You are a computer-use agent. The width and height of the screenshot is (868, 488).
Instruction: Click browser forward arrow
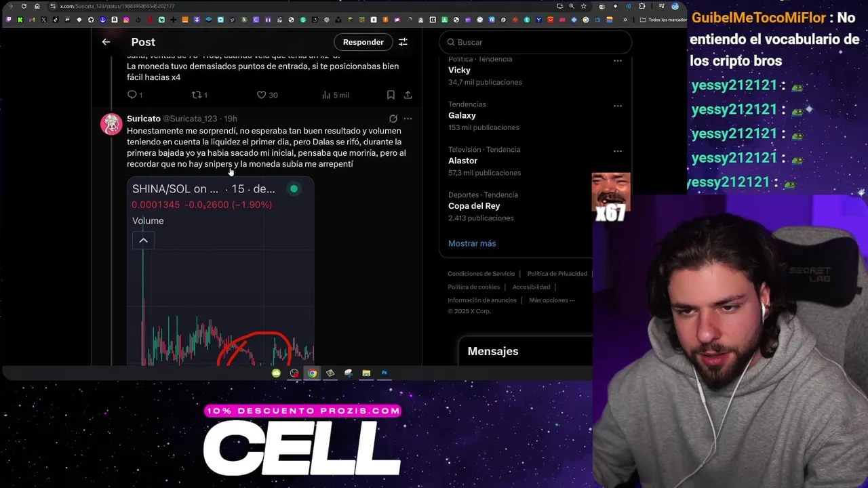(x=11, y=6)
